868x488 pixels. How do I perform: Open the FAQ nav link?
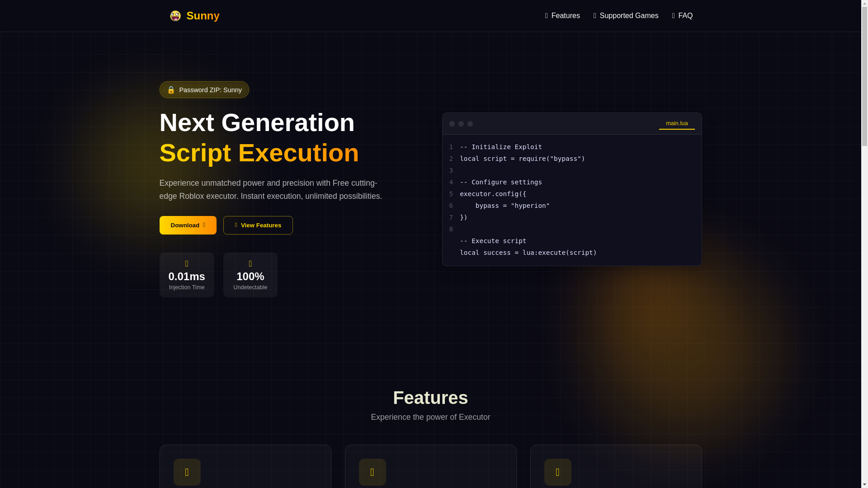(x=682, y=16)
